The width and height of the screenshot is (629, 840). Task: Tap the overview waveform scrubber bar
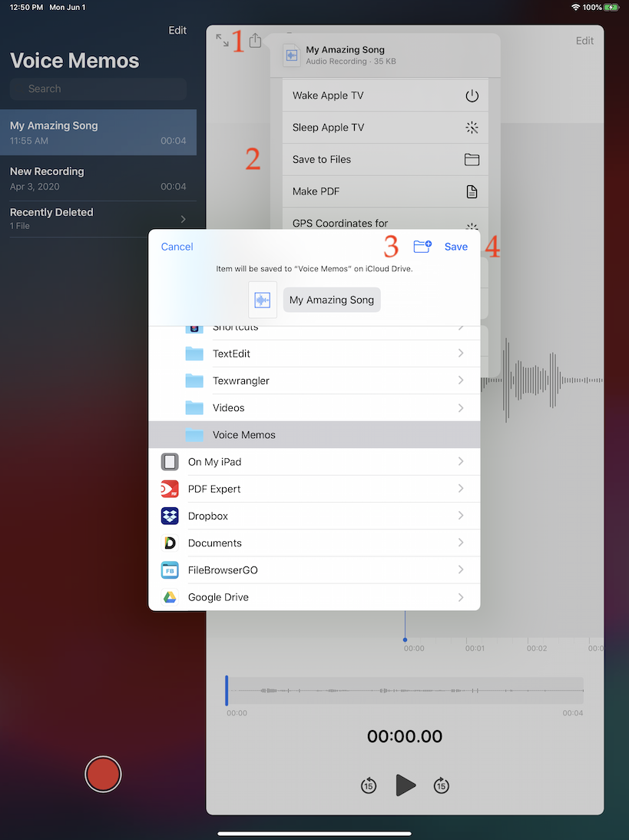click(405, 691)
